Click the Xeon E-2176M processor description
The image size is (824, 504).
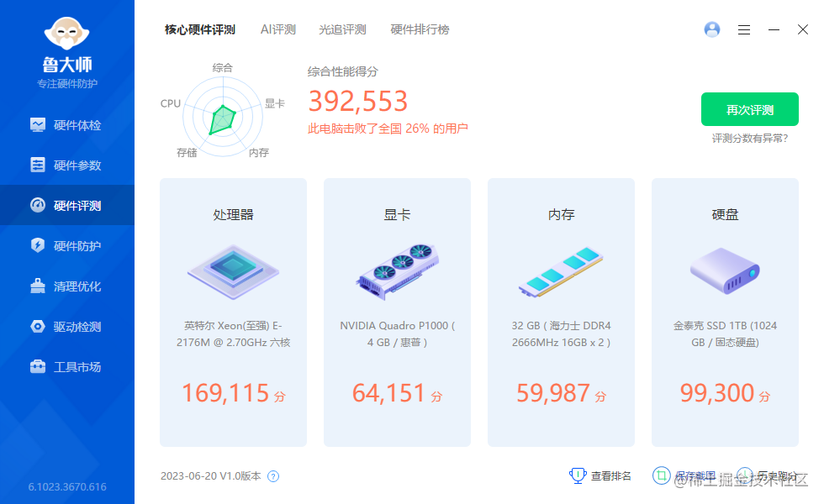click(x=234, y=334)
